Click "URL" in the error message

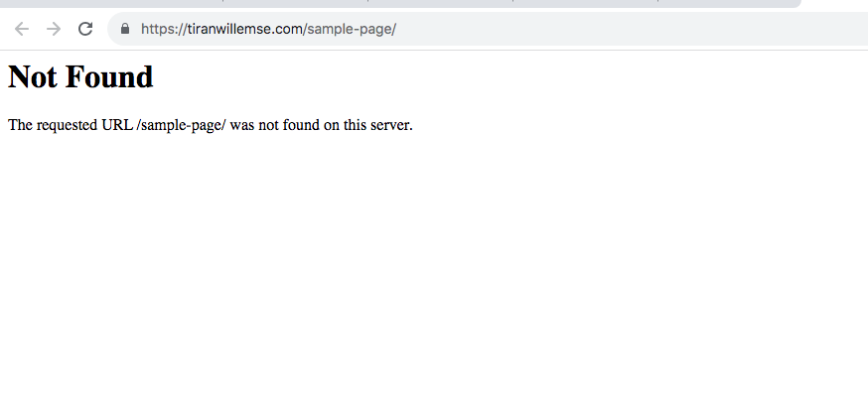point(117,125)
